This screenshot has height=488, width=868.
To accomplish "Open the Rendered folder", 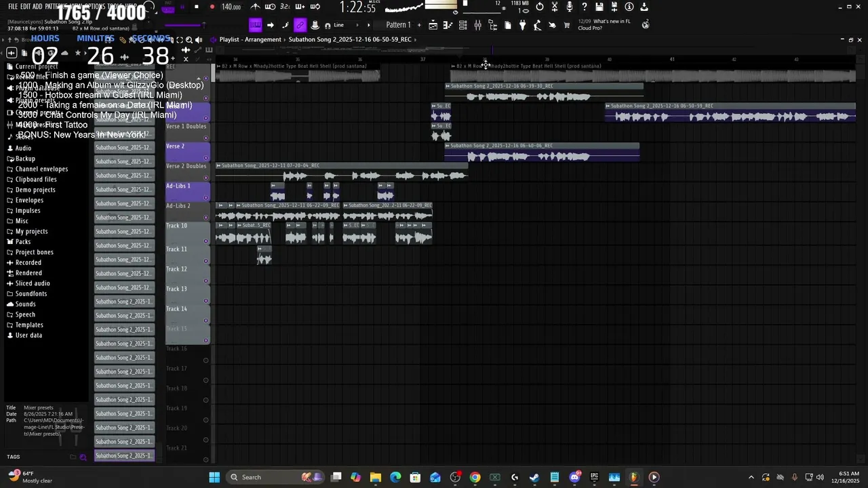I will click(x=28, y=273).
